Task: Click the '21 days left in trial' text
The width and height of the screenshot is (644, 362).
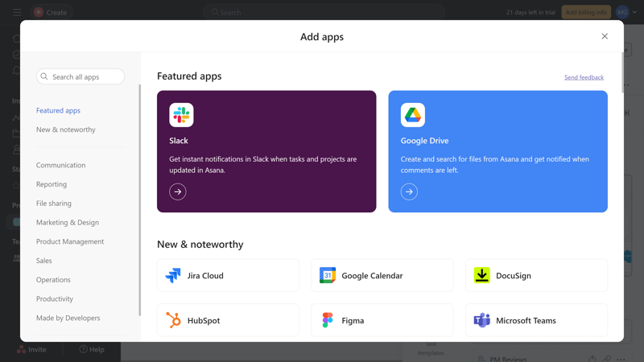Action: coord(530,12)
